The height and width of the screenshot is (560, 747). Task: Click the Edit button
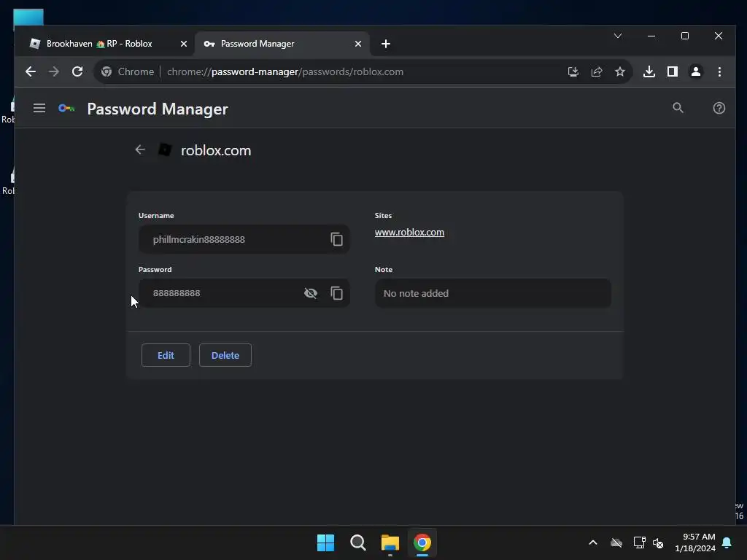166,355
